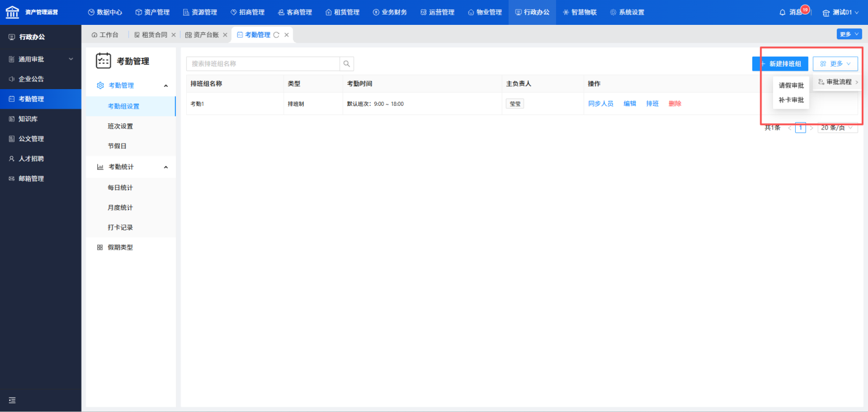
Task: Click the calendar icon beside 考勤管理 heading
Action: (104, 61)
